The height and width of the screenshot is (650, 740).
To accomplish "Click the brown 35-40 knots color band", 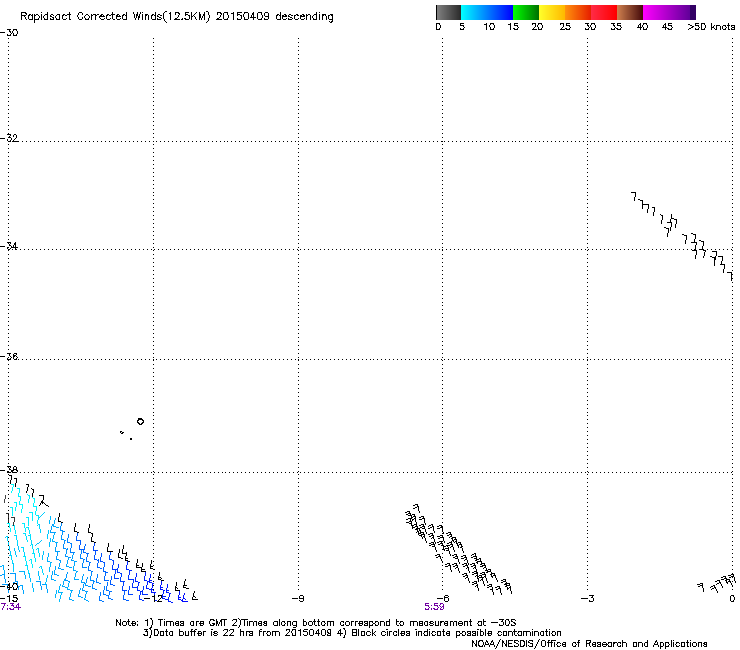I will pyautogui.click(x=630, y=12).
